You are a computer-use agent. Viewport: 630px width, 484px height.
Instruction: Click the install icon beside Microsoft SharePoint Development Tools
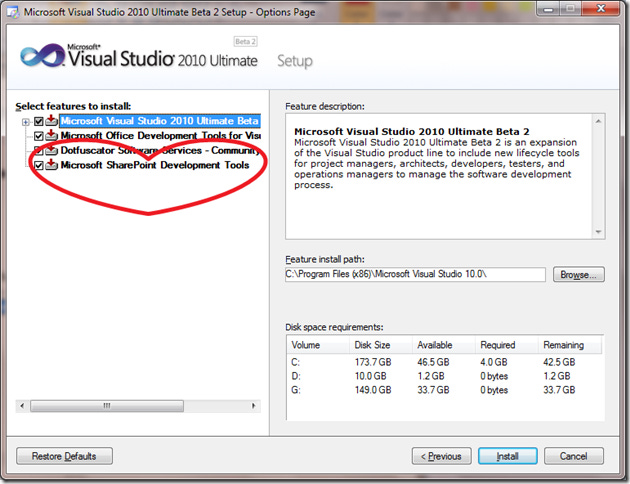51,165
